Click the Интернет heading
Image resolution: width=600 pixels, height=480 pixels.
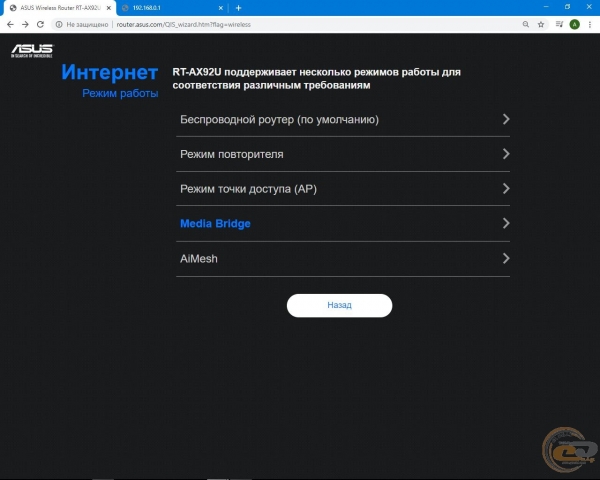(109, 72)
